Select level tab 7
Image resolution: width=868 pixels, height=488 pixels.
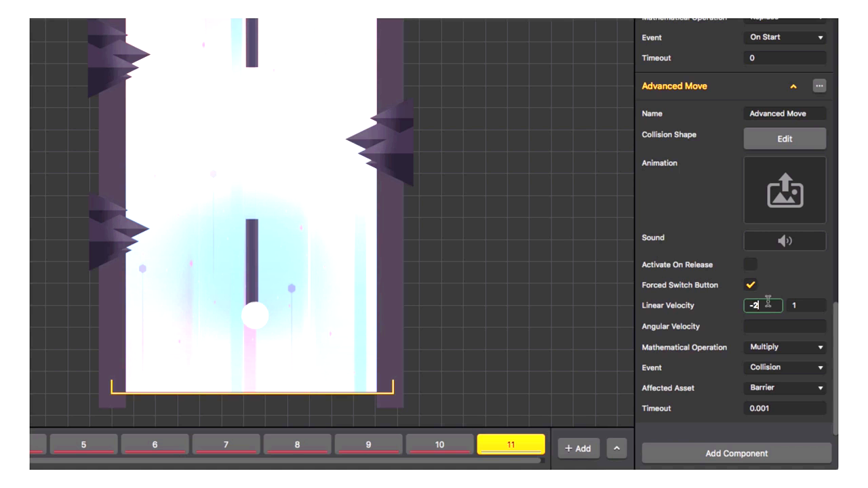point(226,445)
